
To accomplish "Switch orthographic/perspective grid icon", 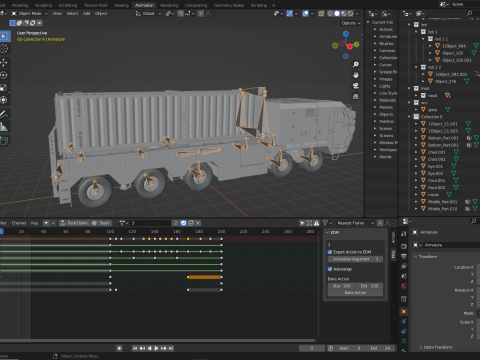I will tap(356, 97).
